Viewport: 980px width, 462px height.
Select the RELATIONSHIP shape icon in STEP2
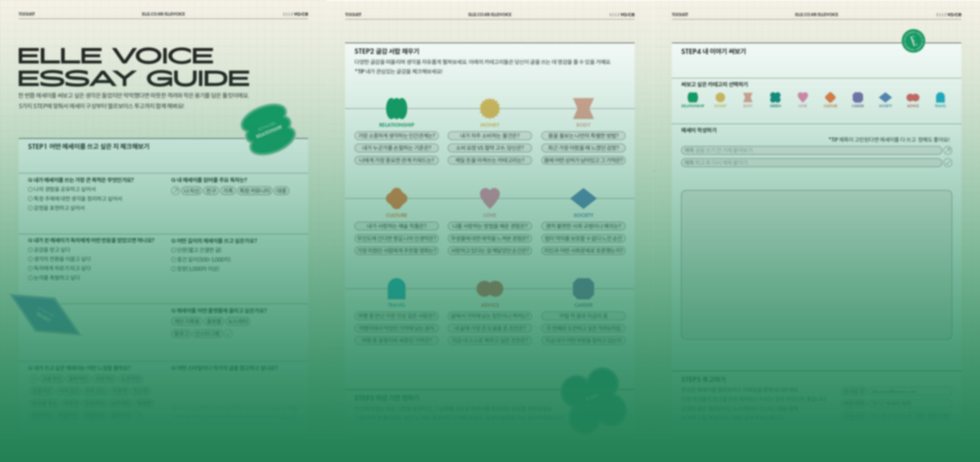pos(397,109)
